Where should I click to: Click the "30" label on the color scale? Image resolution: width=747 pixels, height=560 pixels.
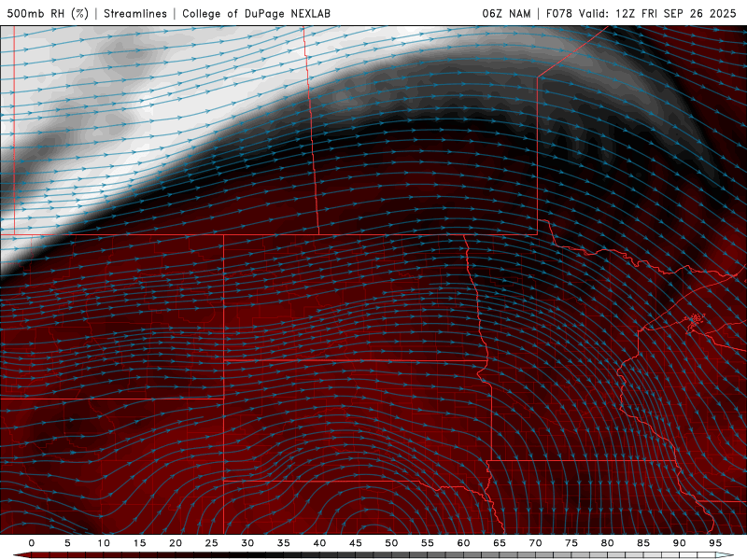point(247,543)
